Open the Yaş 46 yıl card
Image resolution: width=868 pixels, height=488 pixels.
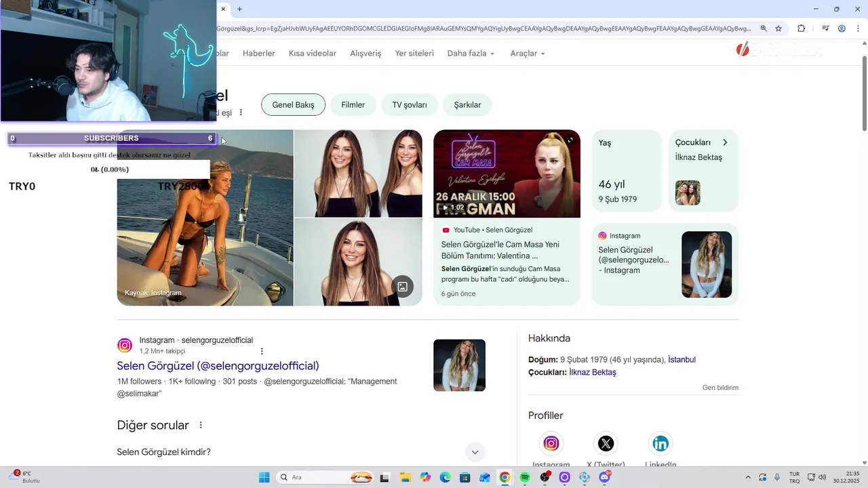[627, 171]
